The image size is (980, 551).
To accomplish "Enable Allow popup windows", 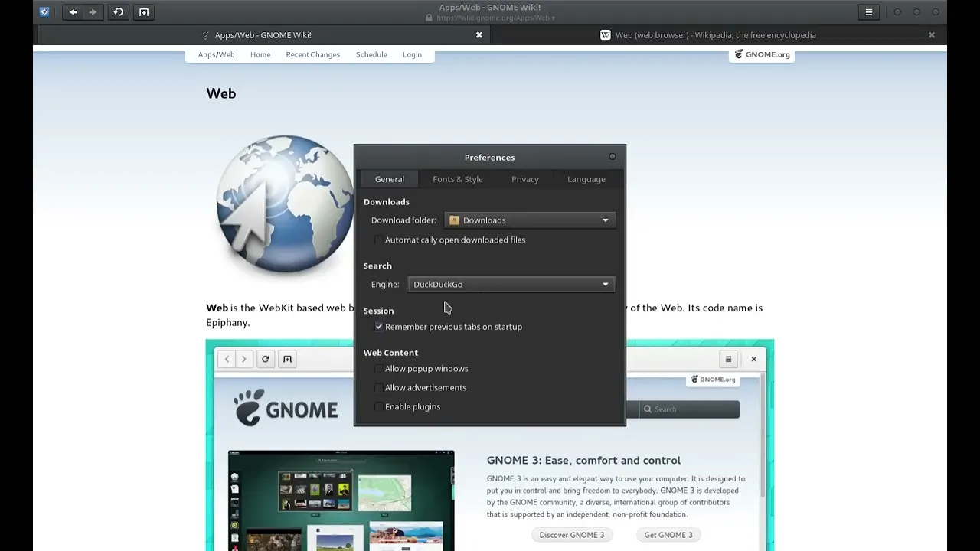I will (378, 369).
